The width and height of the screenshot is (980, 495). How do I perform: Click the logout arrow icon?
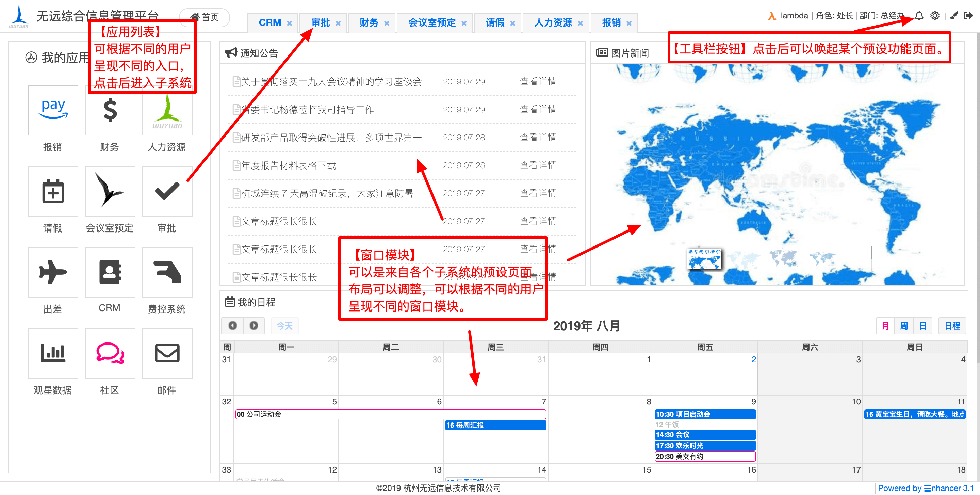(968, 16)
